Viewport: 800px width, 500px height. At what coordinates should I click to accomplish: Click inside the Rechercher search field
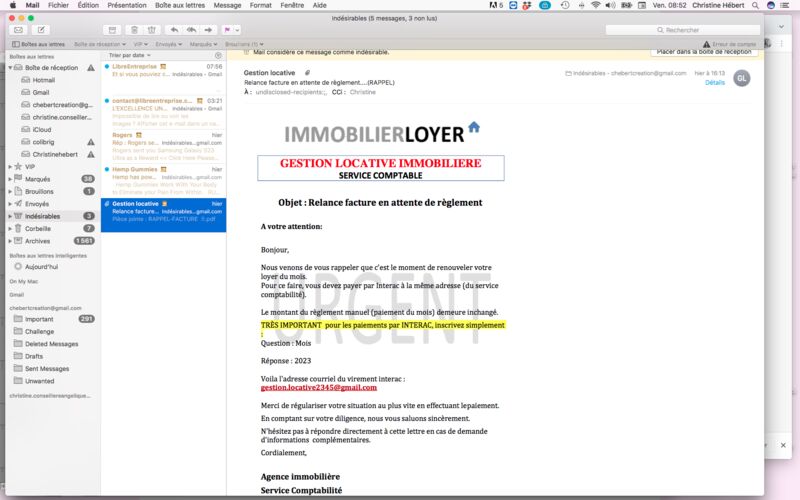(x=683, y=30)
